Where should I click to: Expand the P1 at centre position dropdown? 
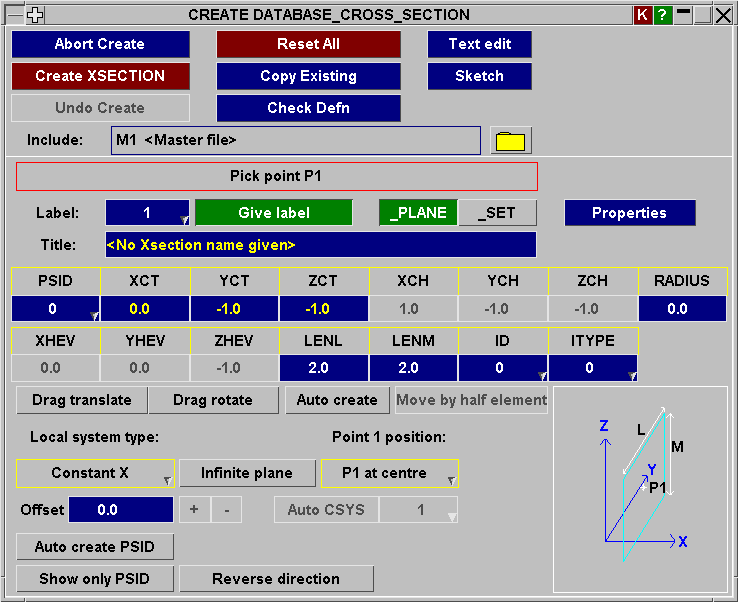click(x=389, y=473)
